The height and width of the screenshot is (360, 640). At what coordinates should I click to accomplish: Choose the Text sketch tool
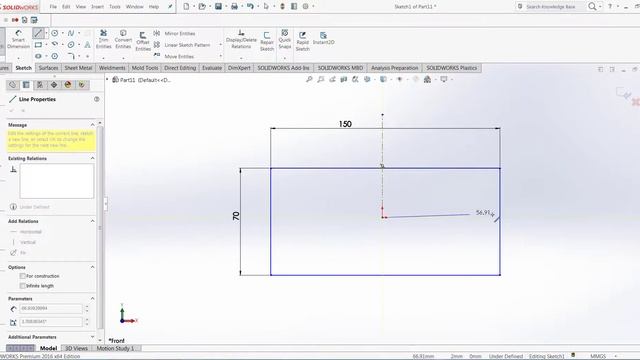pyautogui.click(x=87, y=44)
